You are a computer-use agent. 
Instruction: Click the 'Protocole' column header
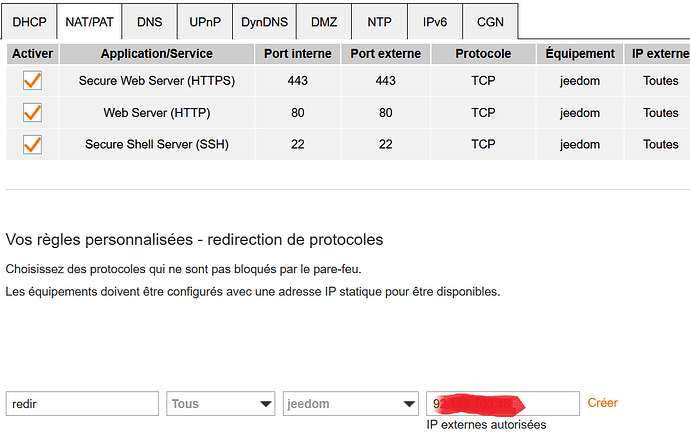tap(483, 53)
